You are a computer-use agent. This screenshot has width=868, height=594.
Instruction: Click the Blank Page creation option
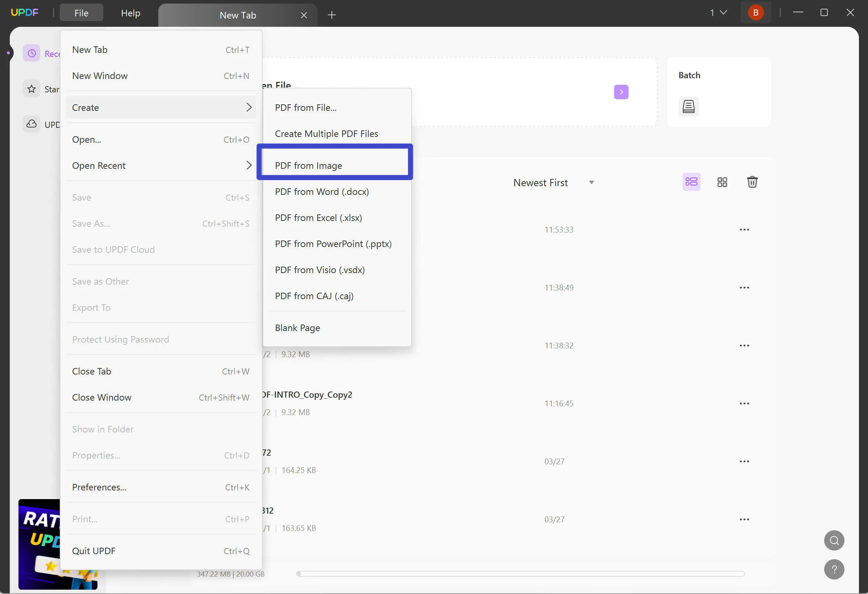point(297,328)
